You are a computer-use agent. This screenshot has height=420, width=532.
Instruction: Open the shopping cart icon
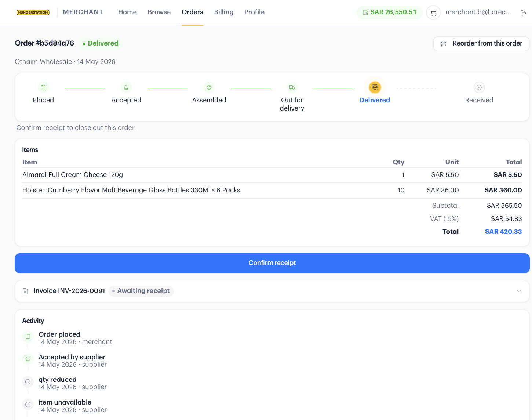tap(433, 13)
